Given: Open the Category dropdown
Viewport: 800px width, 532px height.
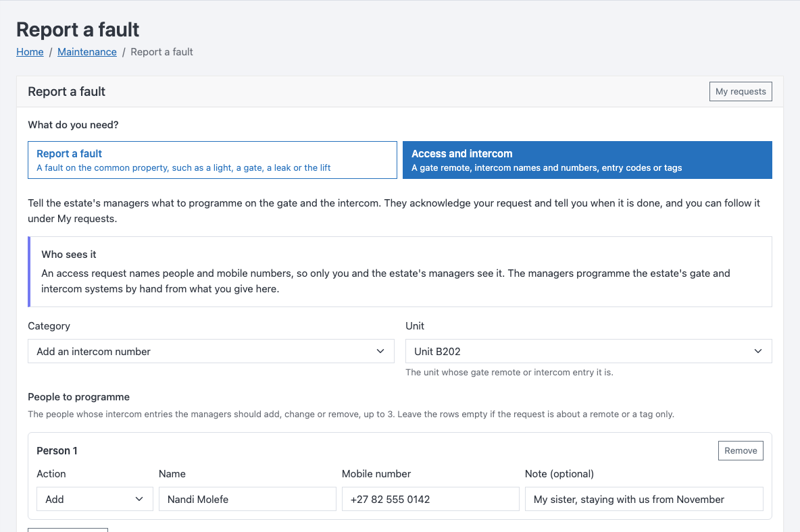Looking at the screenshot, I should click(x=211, y=352).
